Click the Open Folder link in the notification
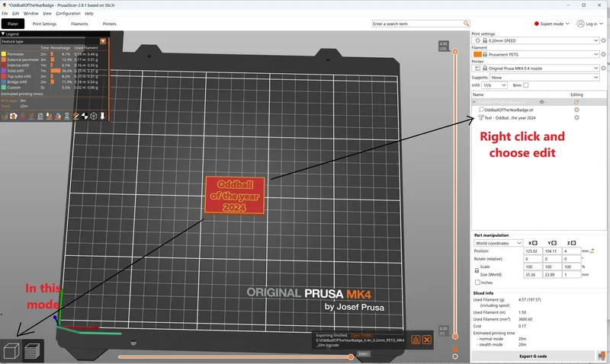Screen dimensions: 610x364 361,335
